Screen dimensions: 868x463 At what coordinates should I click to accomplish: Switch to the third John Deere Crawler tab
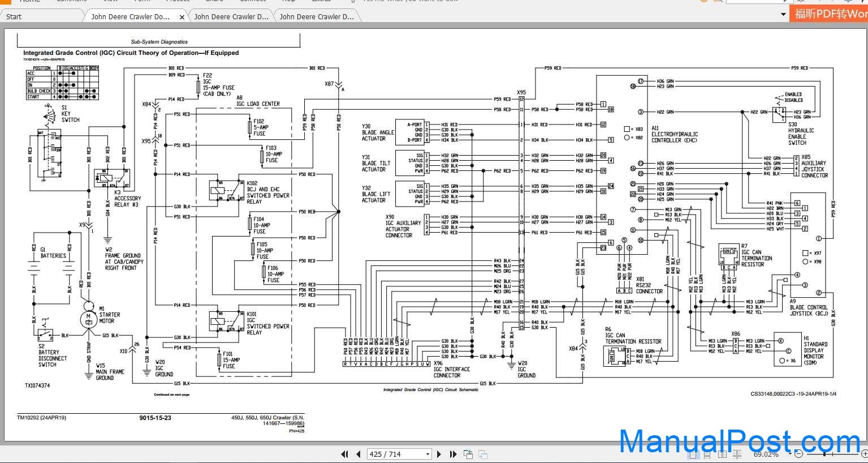(x=317, y=16)
